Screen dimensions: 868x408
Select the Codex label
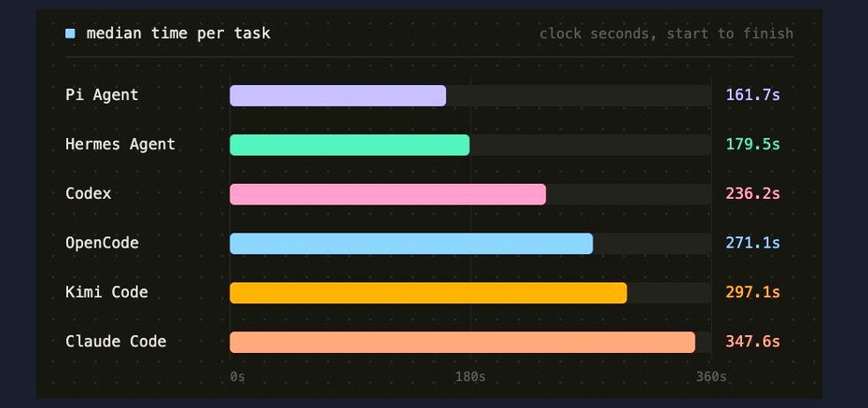[x=88, y=194]
